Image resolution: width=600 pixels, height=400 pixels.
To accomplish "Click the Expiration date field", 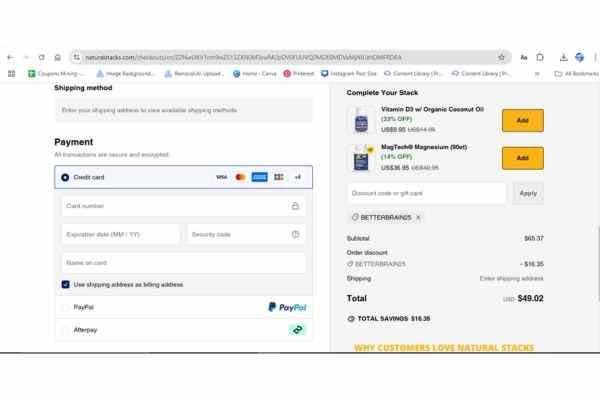I will 121,234.
